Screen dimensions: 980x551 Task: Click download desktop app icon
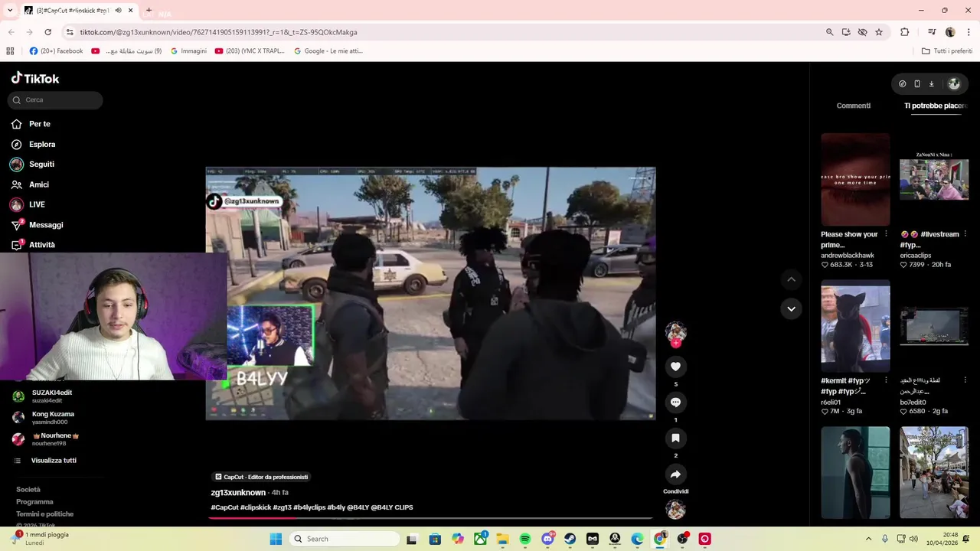[932, 84]
